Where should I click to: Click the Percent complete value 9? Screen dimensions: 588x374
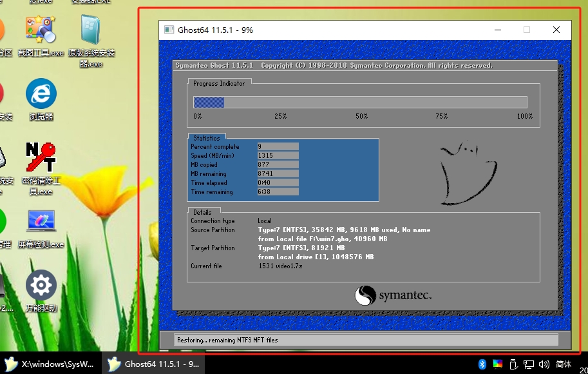pyautogui.click(x=278, y=146)
